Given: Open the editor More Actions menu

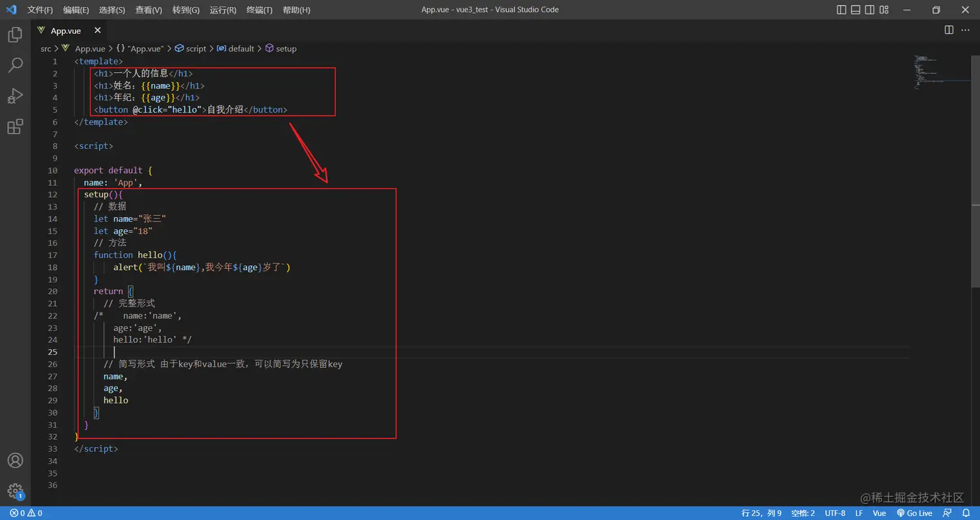Looking at the screenshot, I should coord(965,30).
